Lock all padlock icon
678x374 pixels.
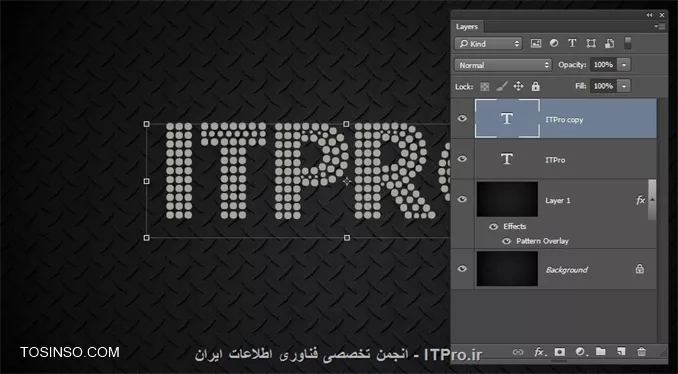tap(535, 86)
